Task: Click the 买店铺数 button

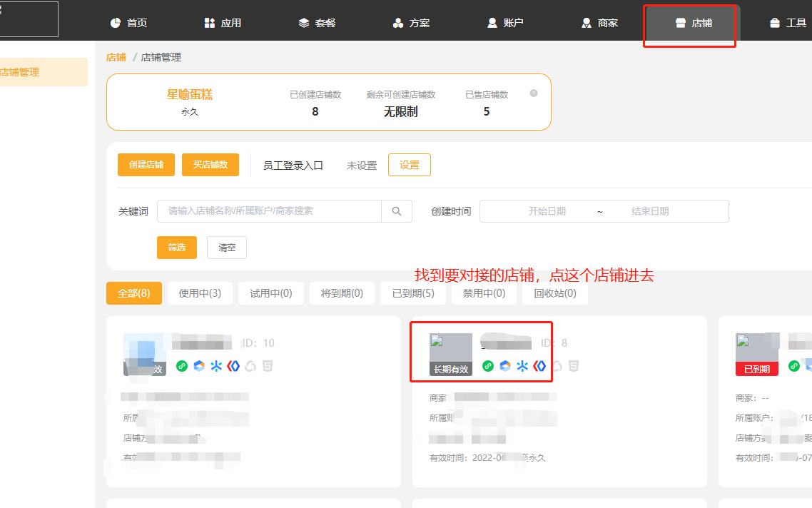Action: point(210,165)
